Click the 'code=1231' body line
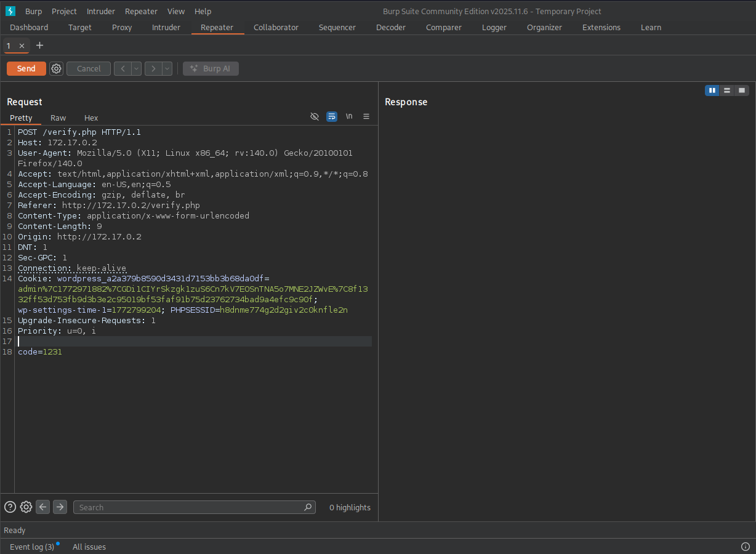The height and width of the screenshot is (554, 756). [40, 352]
